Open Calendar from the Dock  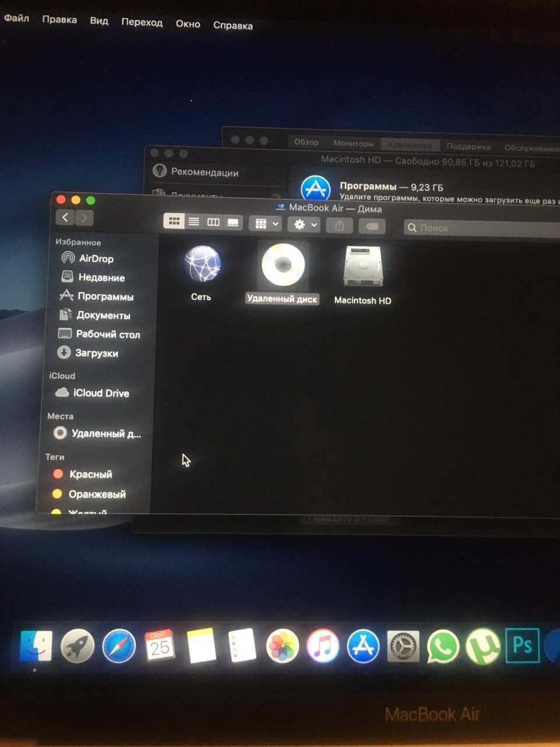point(159,646)
